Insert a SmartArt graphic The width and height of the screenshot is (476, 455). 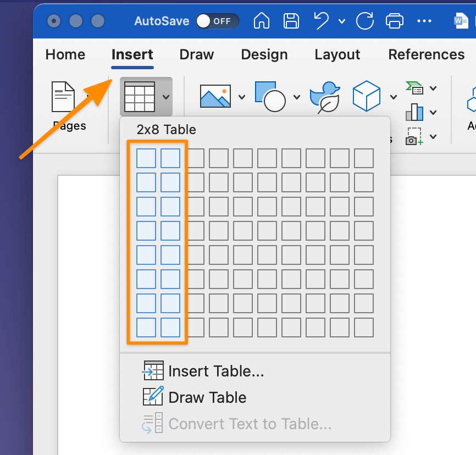pyautogui.click(x=414, y=88)
